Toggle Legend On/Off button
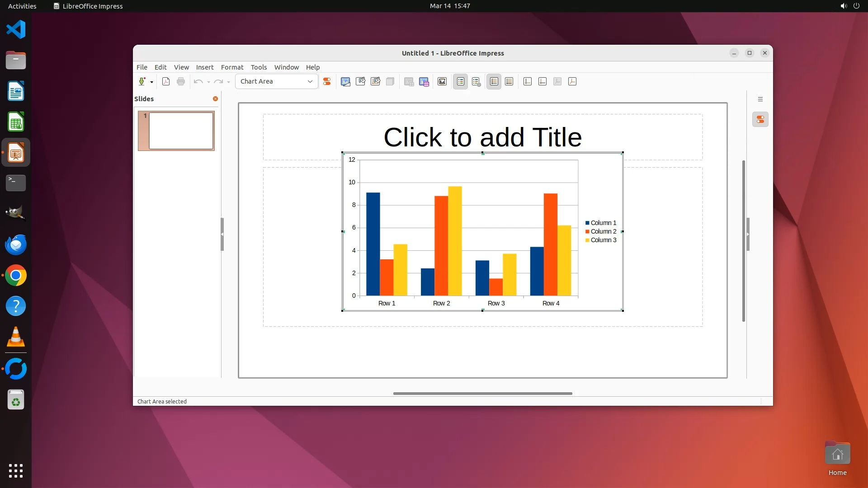 [461, 81]
